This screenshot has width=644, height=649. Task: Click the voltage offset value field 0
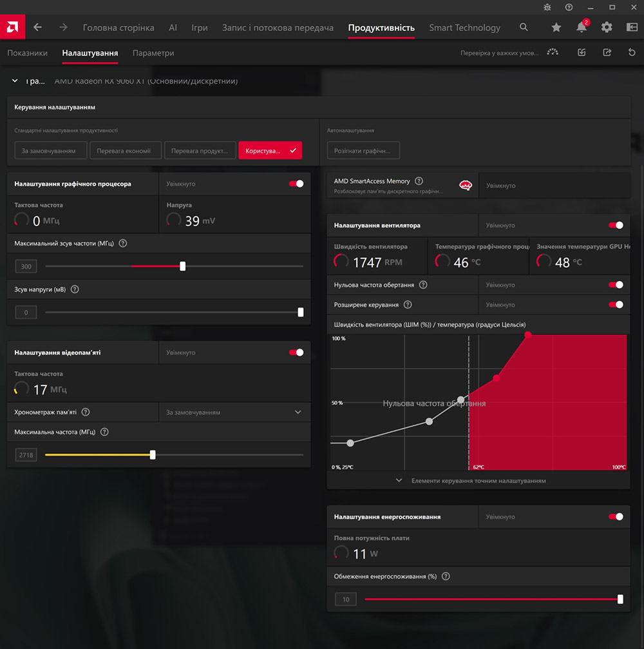tap(26, 312)
